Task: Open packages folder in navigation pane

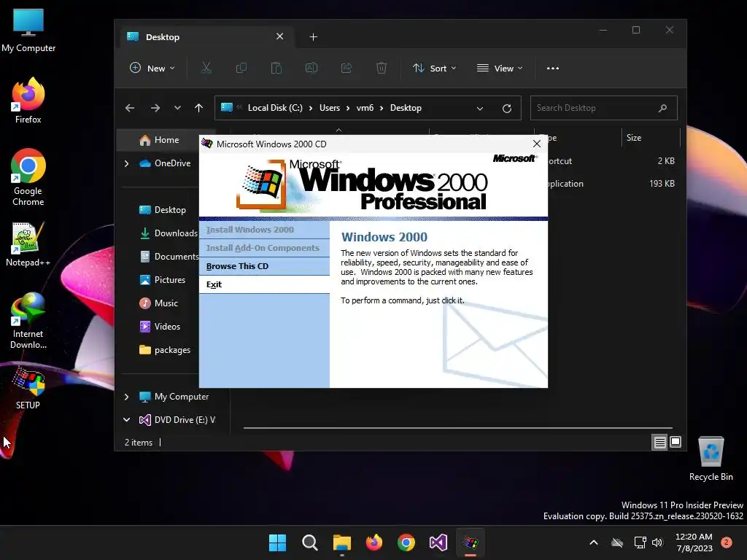Action: tap(165, 350)
